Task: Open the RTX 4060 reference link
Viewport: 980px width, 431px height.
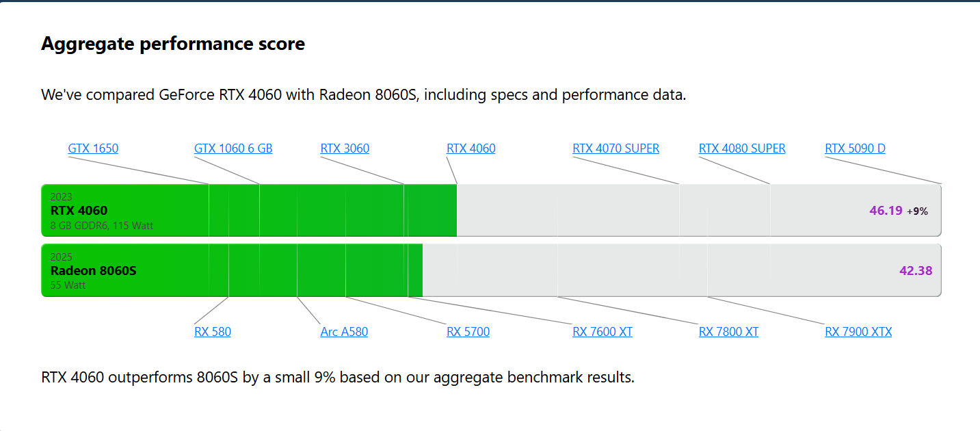Action: pyautogui.click(x=471, y=148)
